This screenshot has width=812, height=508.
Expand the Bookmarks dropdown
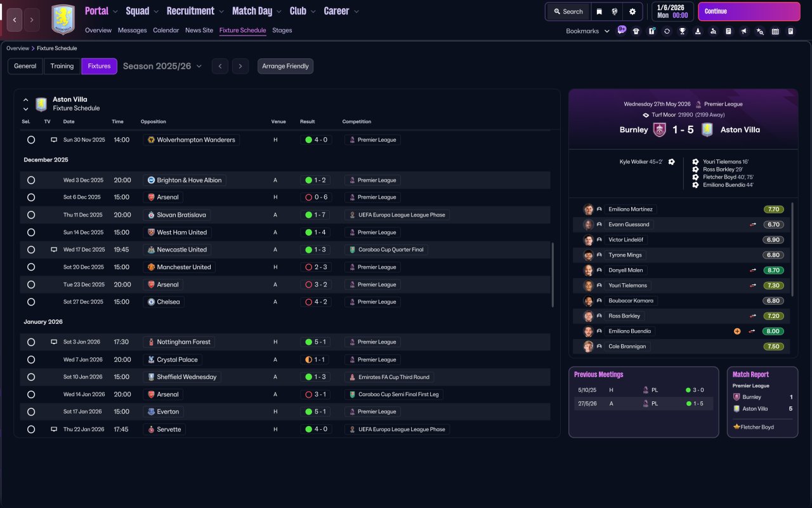[x=588, y=31]
